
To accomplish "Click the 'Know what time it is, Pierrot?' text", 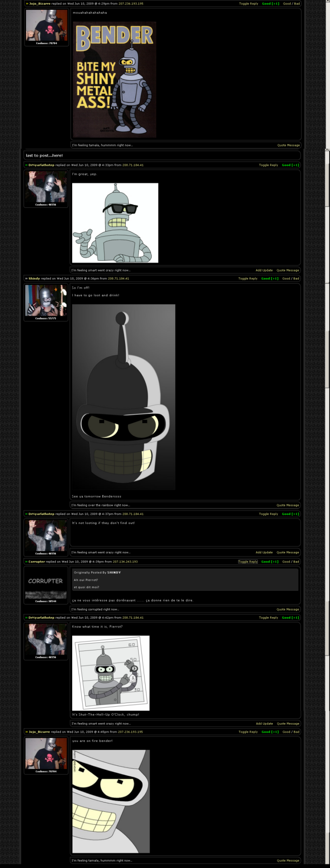I will point(97,627).
